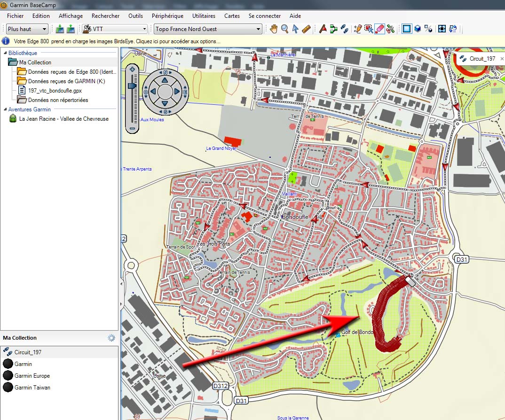The image size is (505, 420).
Task: Switch to 2D map view
Action: tap(407, 29)
